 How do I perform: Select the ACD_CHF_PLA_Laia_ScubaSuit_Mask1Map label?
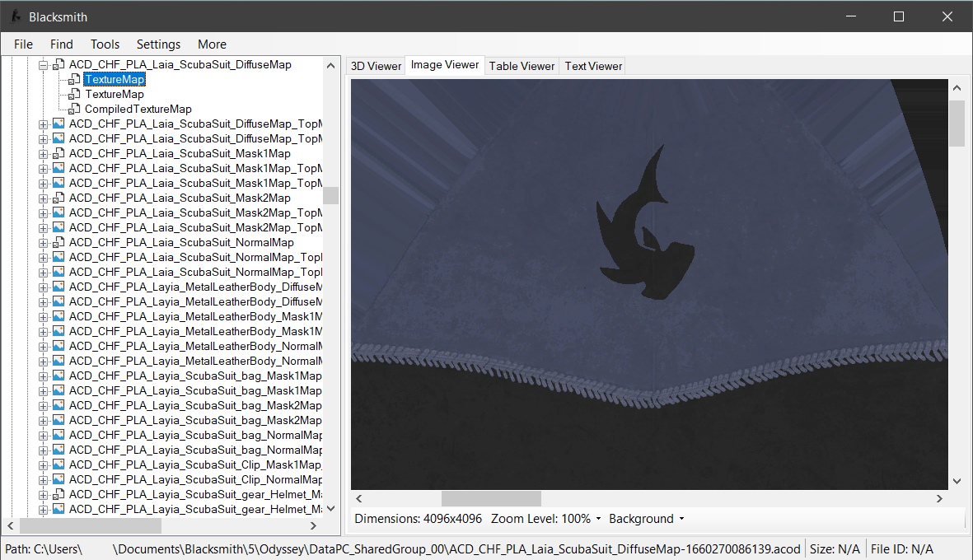[x=180, y=154]
